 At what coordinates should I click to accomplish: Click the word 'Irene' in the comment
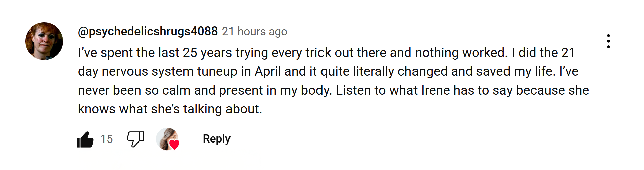click(435, 90)
